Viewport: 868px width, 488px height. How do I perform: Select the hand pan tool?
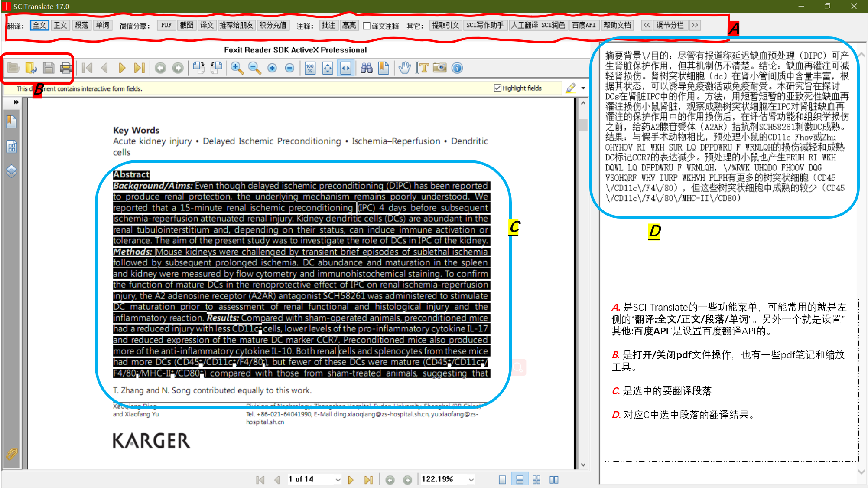pyautogui.click(x=404, y=68)
